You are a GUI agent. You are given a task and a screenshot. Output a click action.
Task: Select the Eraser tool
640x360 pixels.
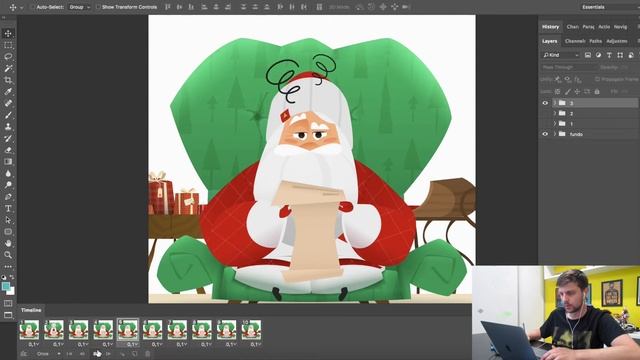click(x=8, y=150)
